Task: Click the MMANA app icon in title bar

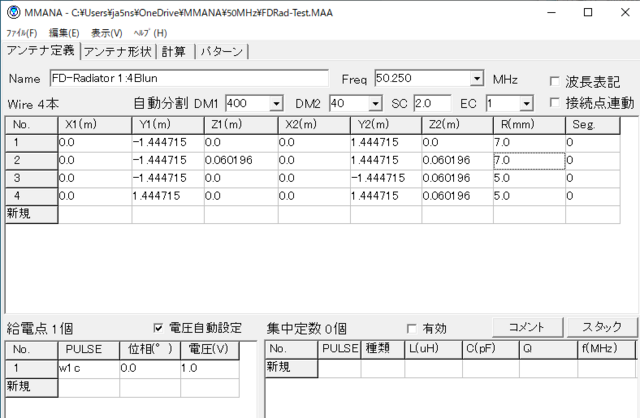Action: (13, 12)
